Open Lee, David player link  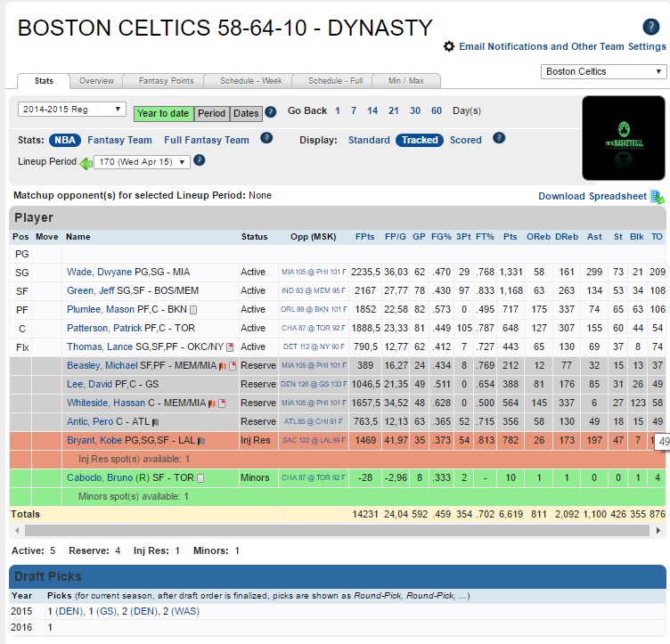pos(89,384)
